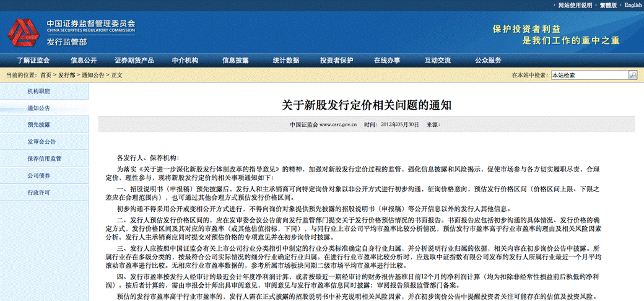Click the search magnifier icon

pyautogui.click(x=632, y=75)
